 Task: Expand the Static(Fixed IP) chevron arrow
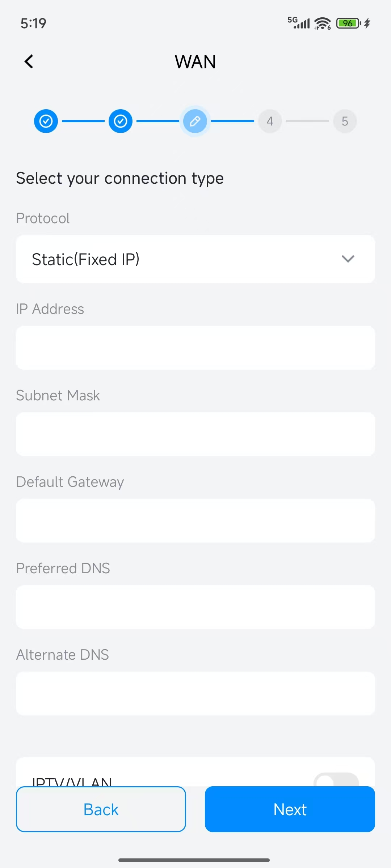pos(348,259)
